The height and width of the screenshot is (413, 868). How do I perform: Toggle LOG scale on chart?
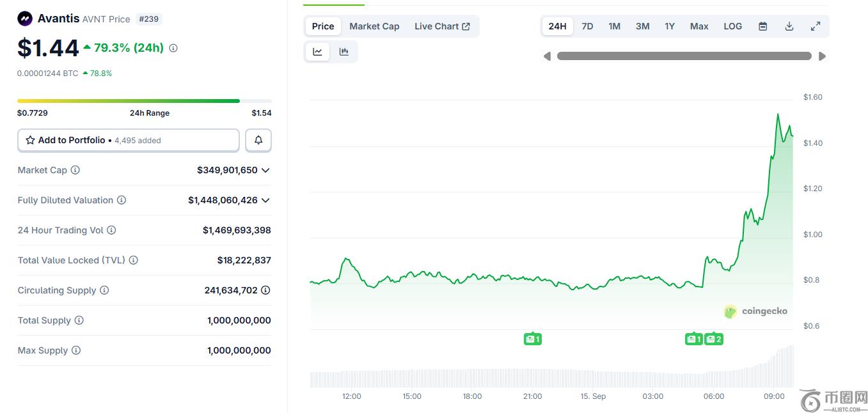[x=732, y=26]
